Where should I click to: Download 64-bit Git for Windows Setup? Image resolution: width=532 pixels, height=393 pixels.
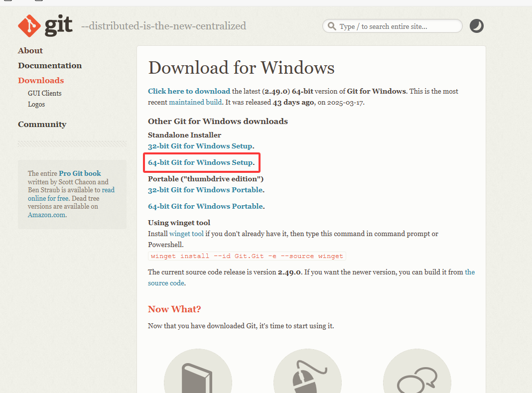click(201, 162)
